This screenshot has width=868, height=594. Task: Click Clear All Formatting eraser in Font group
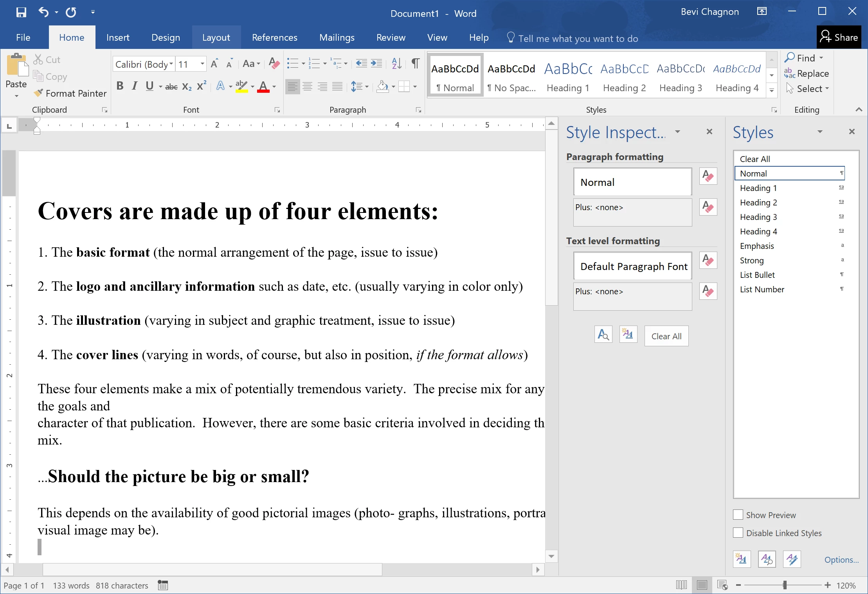tap(274, 63)
